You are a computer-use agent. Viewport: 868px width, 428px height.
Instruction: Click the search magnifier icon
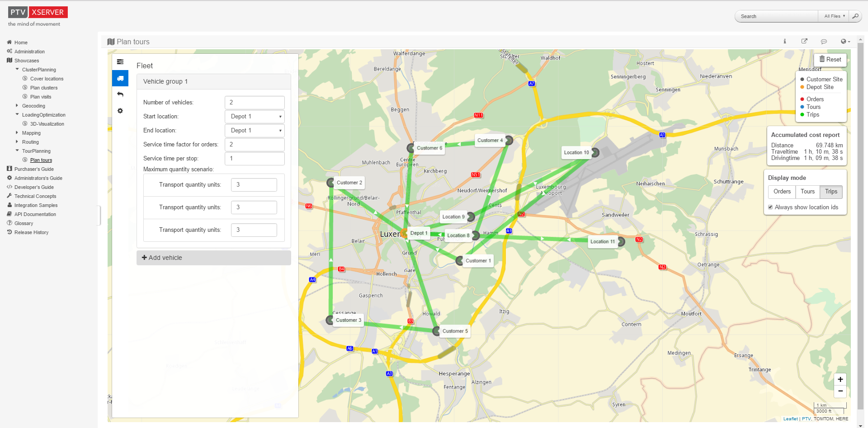tap(855, 16)
